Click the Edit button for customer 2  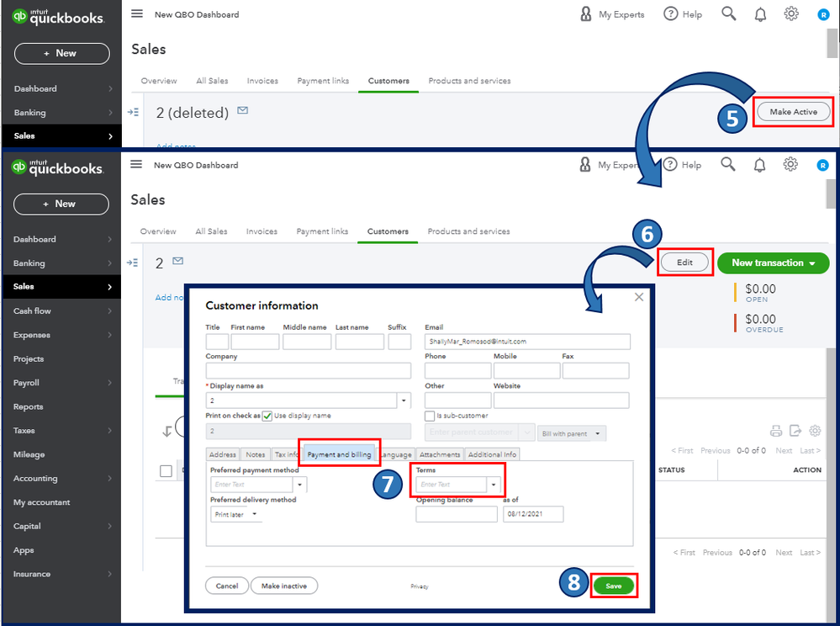pos(684,263)
